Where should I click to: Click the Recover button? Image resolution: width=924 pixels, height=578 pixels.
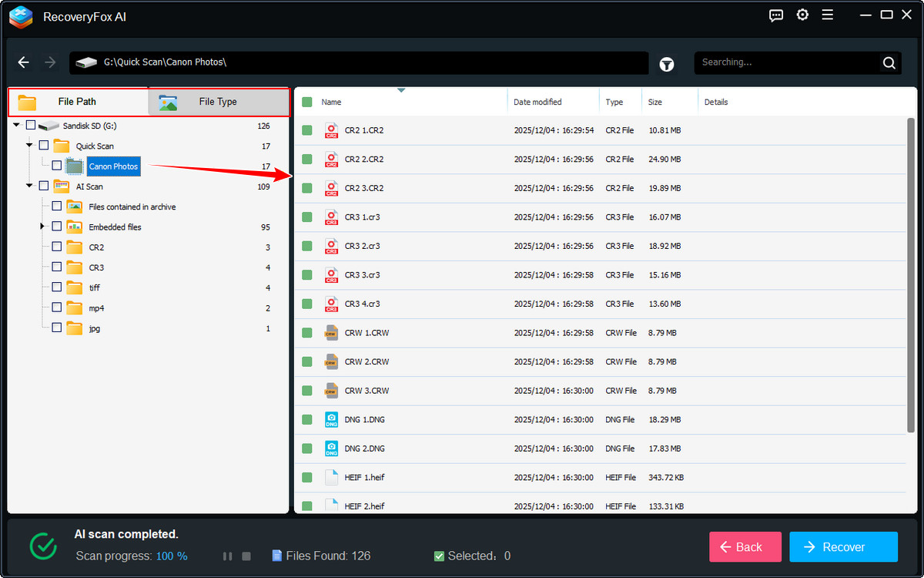843,547
